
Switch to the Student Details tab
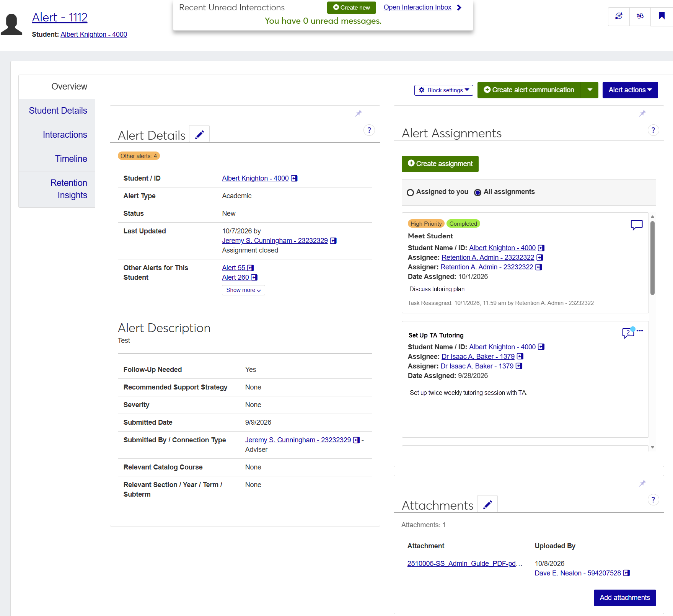tap(58, 111)
